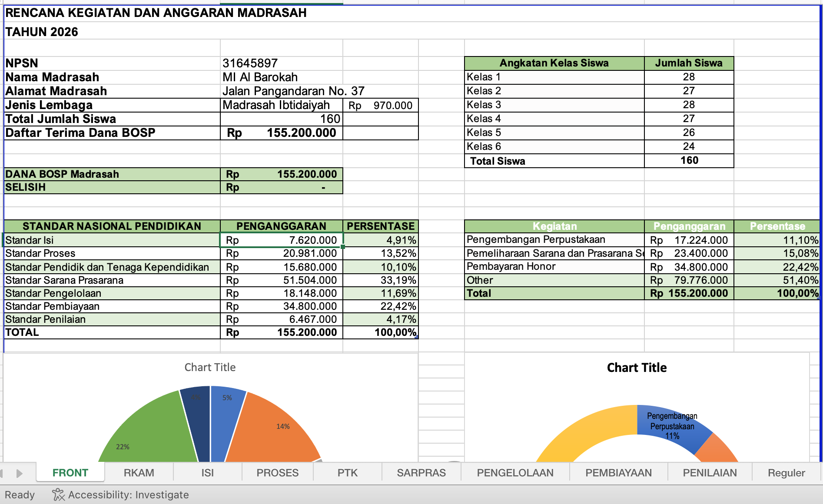The width and height of the screenshot is (823, 504).
Task: Click the accessibility checker icon in status bar
Action: click(58, 495)
